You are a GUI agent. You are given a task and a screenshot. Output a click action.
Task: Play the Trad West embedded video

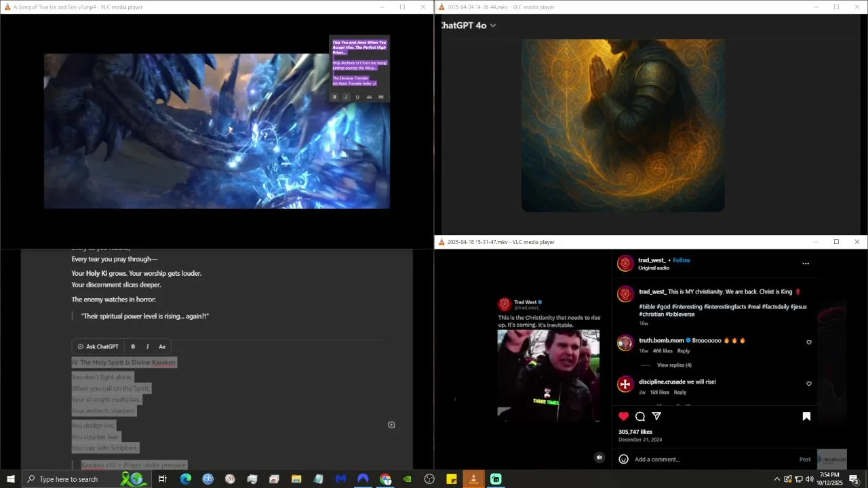pos(549,375)
